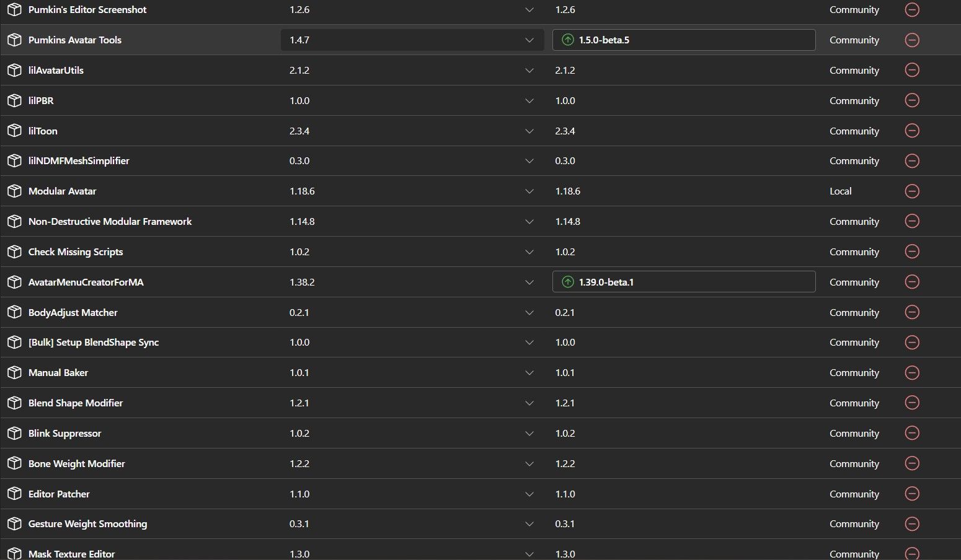Upgrade Pumkins Avatar Tools to 1.5.0-beta.5
This screenshot has width=961, height=560.
click(684, 40)
